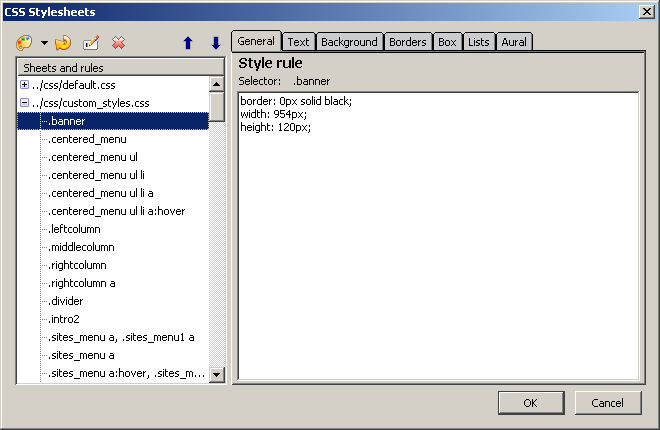Open the Aural tab
660x430 pixels.
[x=514, y=42]
